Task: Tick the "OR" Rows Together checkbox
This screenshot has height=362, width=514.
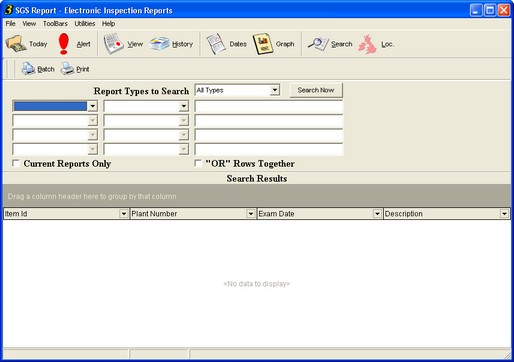Action: pos(198,163)
